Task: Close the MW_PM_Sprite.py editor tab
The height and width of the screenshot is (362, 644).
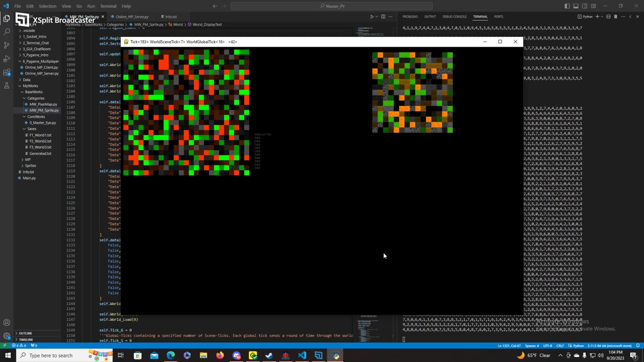Action: click(x=102, y=17)
